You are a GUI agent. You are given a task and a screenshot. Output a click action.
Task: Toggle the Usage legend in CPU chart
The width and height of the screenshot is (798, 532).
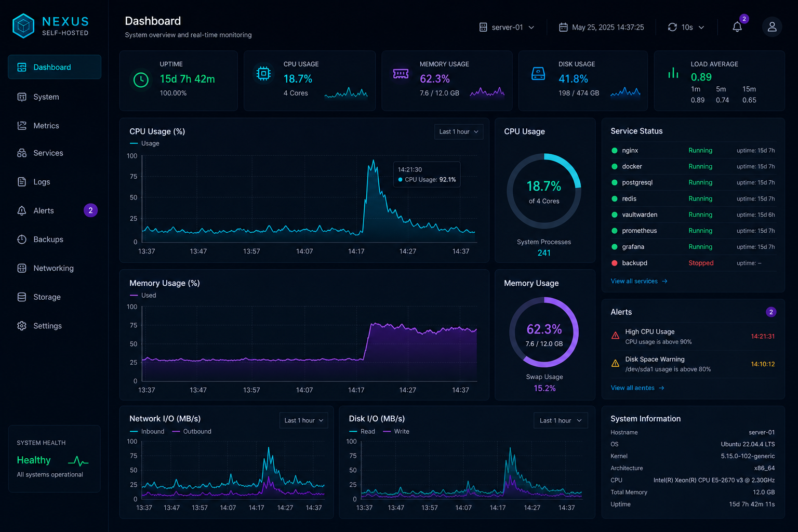(x=144, y=143)
